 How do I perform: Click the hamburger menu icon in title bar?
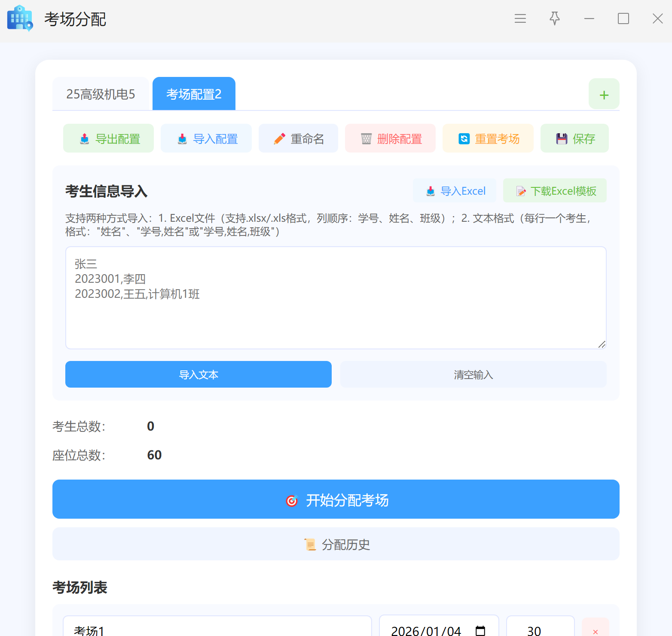520,18
